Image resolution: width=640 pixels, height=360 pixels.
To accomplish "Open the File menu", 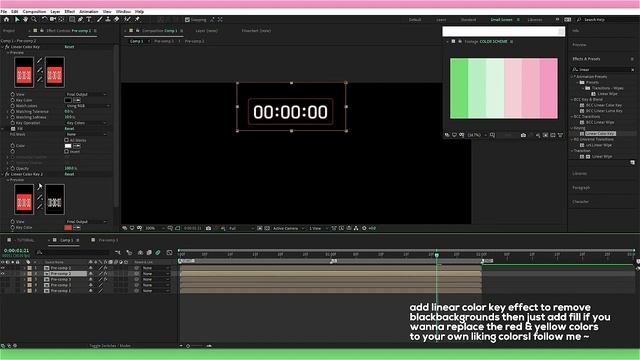I will tap(4, 11).
